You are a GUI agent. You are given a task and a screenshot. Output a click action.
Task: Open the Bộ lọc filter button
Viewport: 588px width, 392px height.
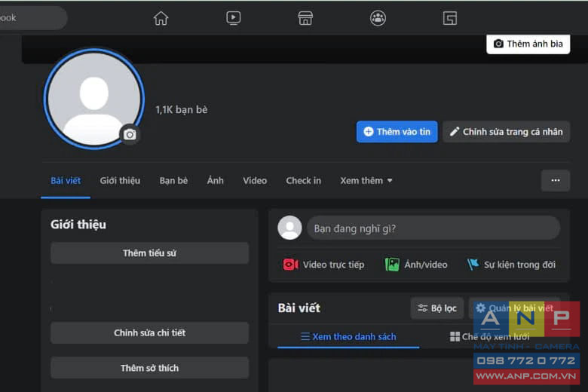pyautogui.click(x=437, y=308)
